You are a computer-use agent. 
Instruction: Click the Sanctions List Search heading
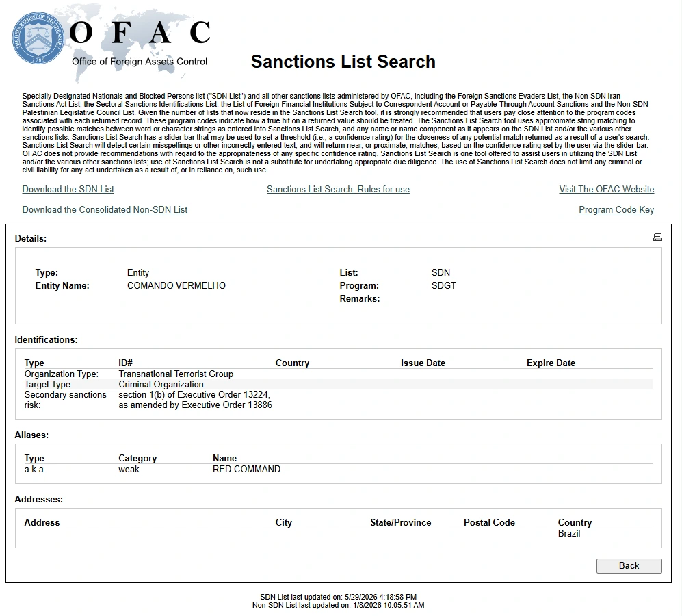343,62
